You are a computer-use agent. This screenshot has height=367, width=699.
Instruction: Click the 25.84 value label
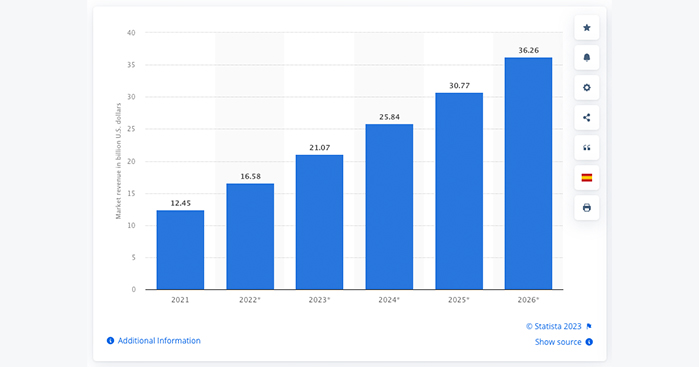389,117
